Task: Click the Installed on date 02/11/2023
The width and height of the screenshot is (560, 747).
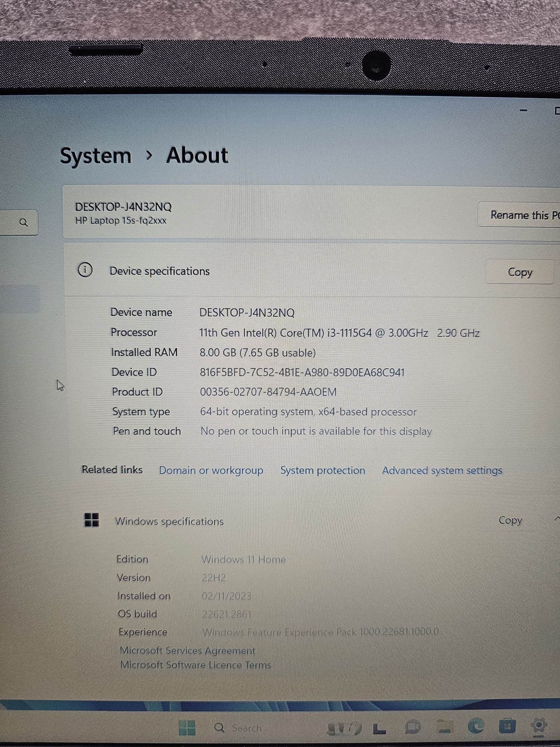Action: 226,596
